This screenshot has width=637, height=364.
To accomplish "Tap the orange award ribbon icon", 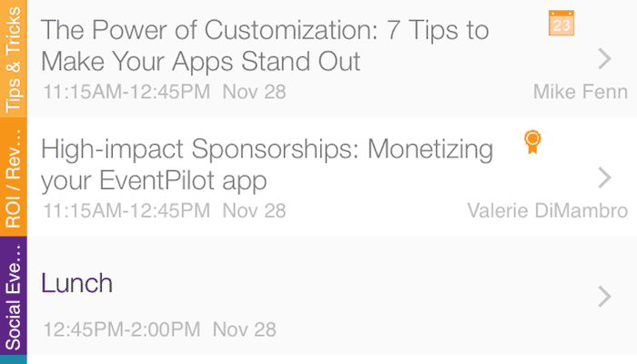I will click(532, 142).
